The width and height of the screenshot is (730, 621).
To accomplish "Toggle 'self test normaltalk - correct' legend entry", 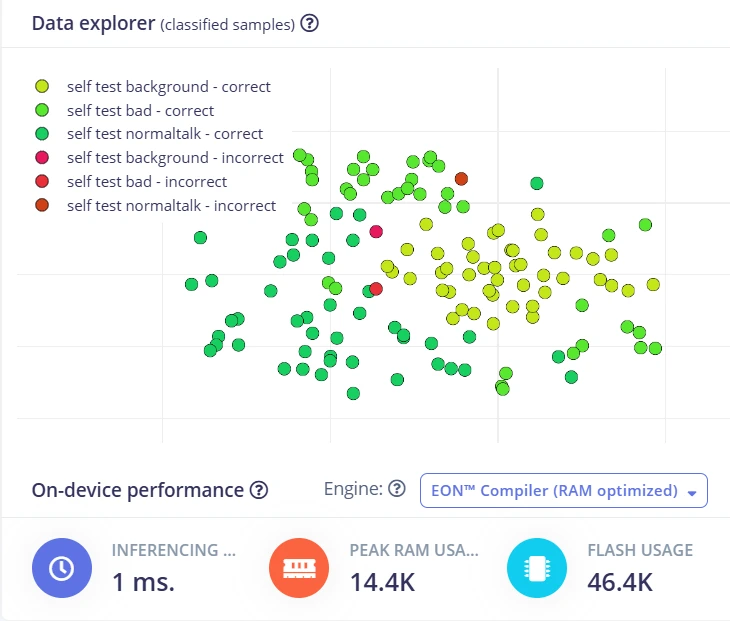I will [149, 134].
